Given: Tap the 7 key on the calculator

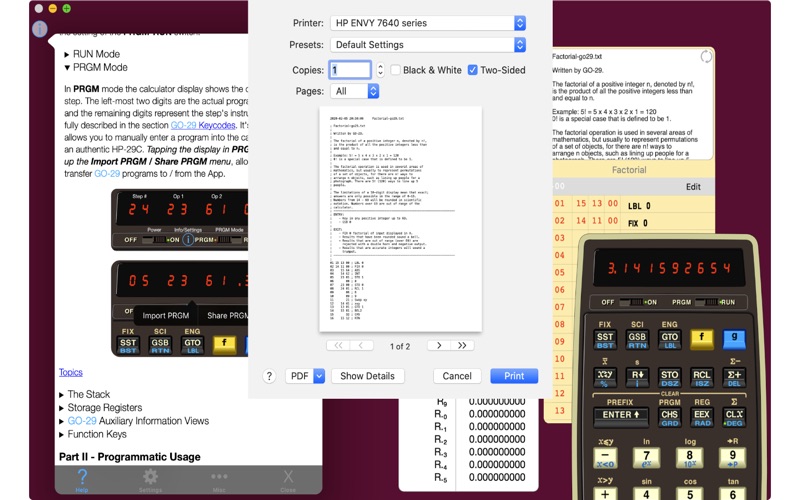Looking at the screenshot, I should tap(646, 458).
